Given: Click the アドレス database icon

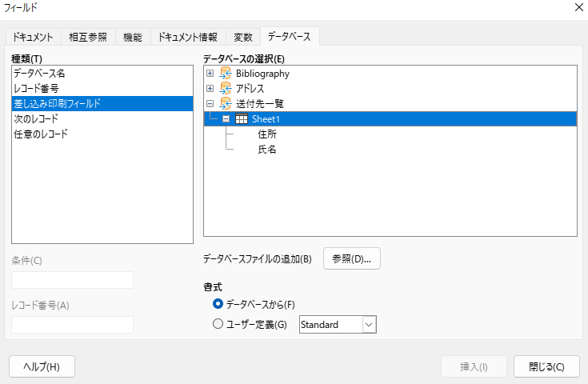Looking at the screenshot, I should [225, 89].
